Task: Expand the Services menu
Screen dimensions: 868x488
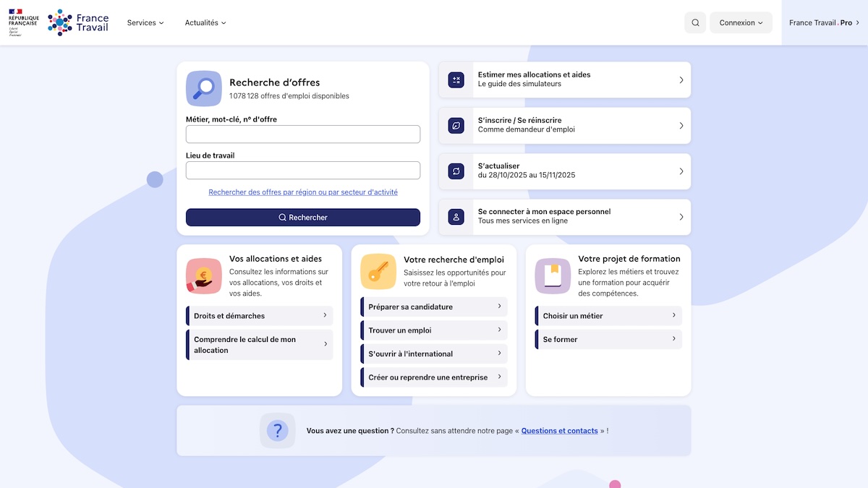Action: [x=145, y=22]
